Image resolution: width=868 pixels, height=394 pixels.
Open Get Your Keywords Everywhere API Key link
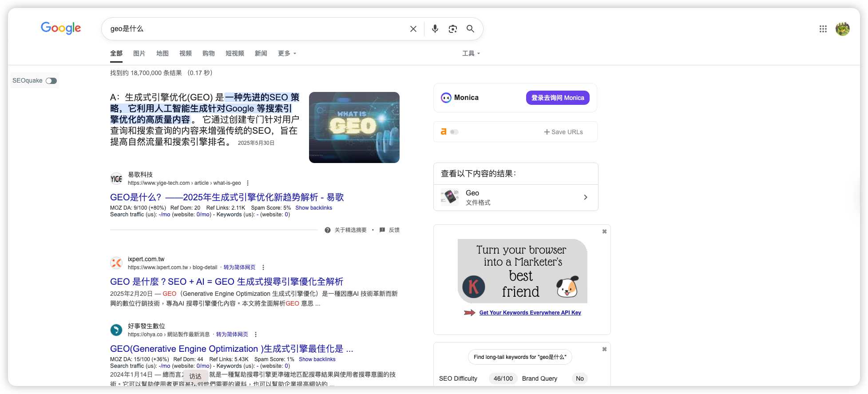point(530,313)
